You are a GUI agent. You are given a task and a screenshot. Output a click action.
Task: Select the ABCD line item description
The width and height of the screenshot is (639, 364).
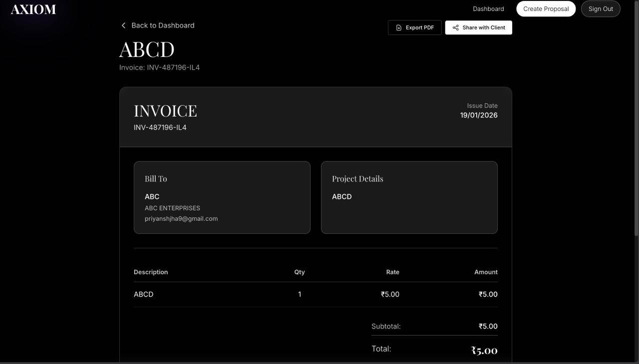pyautogui.click(x=143, y=294)
